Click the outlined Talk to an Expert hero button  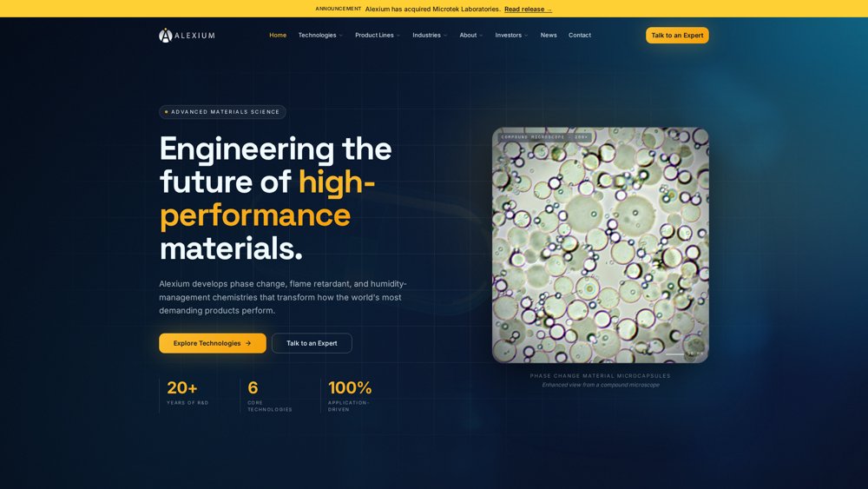312,343
